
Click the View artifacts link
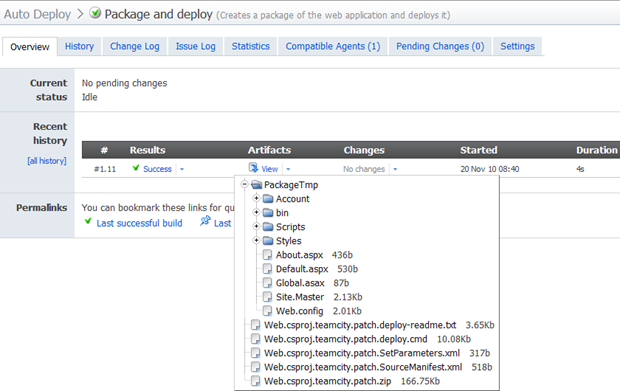pos(270,169)
